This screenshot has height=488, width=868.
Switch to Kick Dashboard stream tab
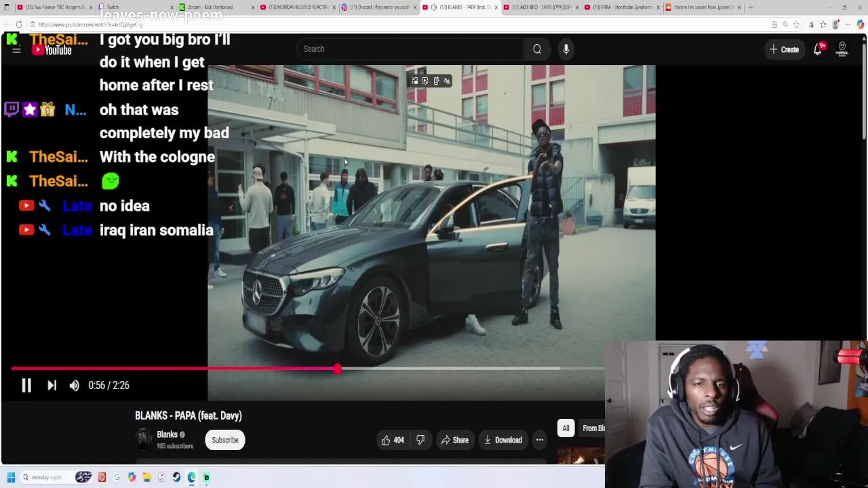coord(217,7)
